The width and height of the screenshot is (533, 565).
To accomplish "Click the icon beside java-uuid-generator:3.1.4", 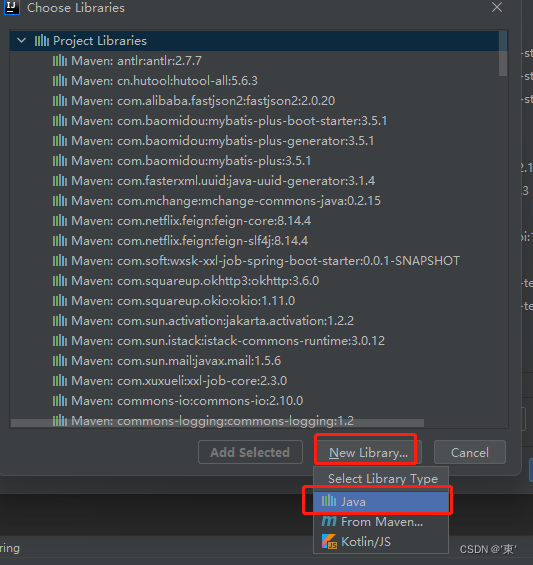I will [x=60, y=181].
